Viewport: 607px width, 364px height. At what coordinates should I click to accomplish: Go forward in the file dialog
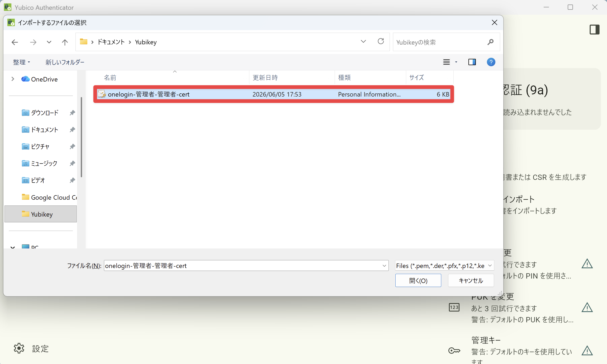(x=33, y=42)
